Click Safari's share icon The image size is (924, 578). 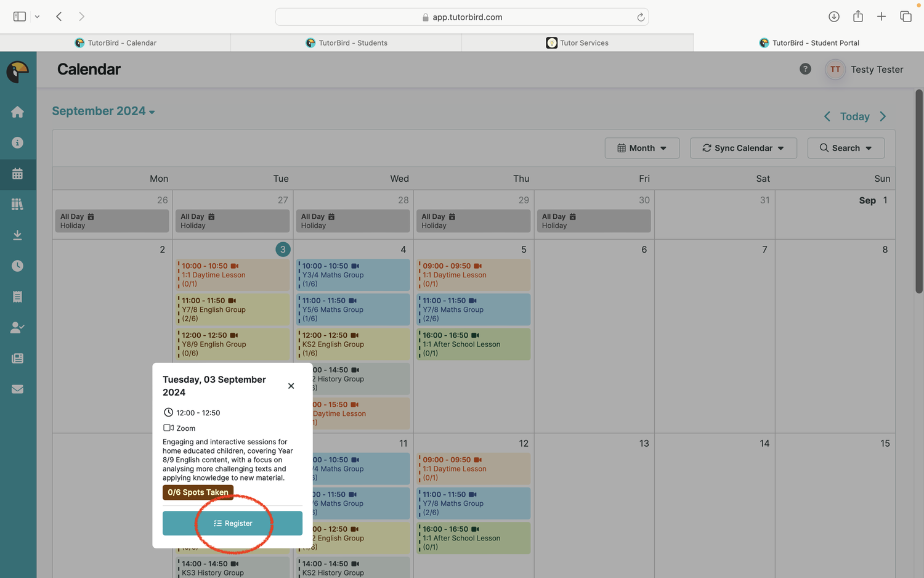[858, 17]
